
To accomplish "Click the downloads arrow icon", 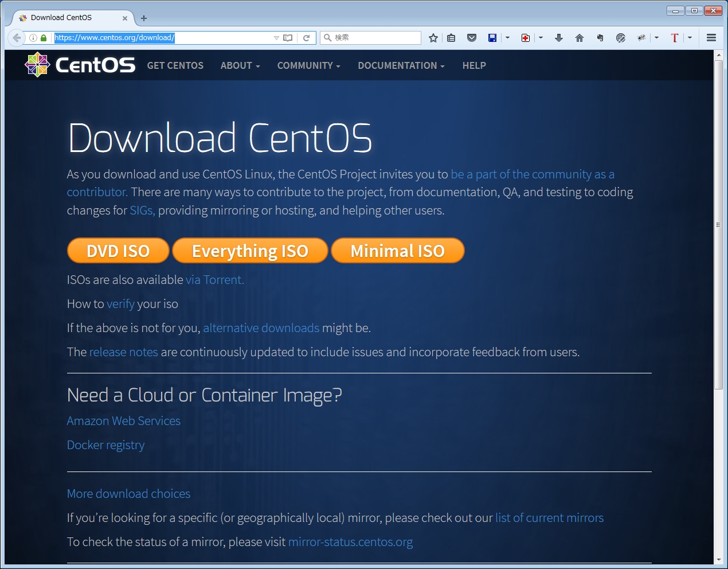I will coord(559,38).
